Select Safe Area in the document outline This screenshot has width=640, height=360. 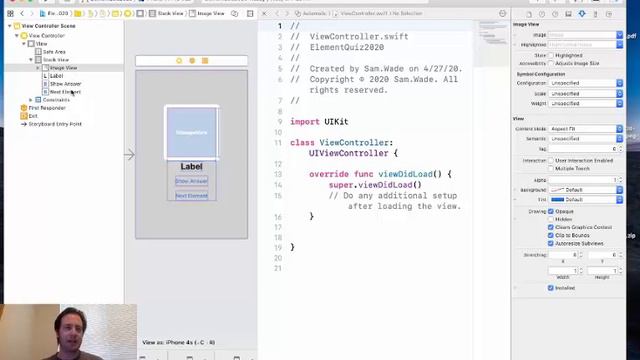tap(54, 52)
